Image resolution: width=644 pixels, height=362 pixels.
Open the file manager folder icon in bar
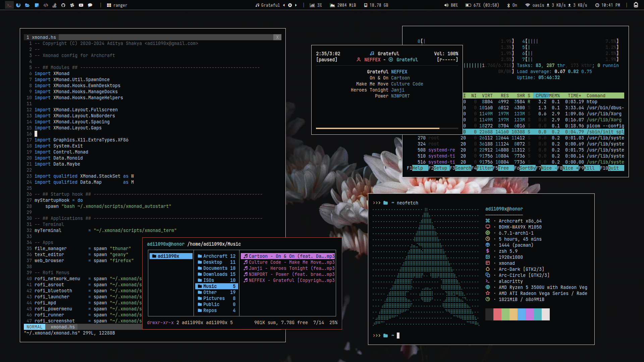click(27, 5)
